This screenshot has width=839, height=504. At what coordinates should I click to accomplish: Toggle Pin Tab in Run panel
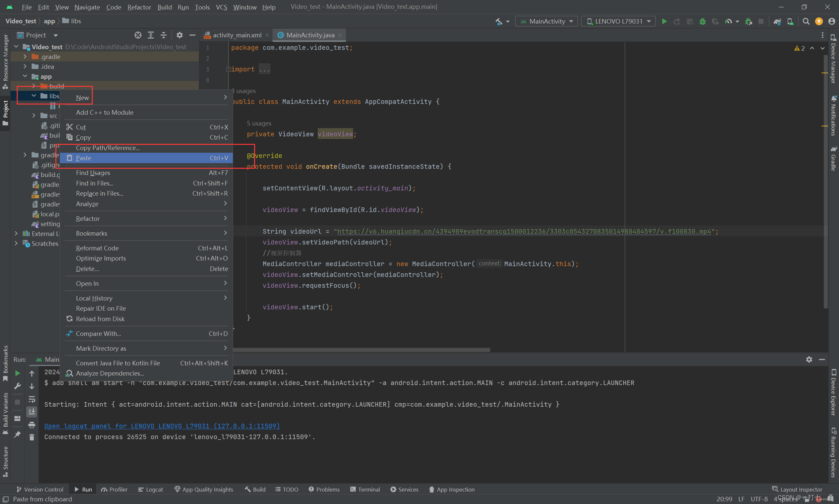pos(17,435)
